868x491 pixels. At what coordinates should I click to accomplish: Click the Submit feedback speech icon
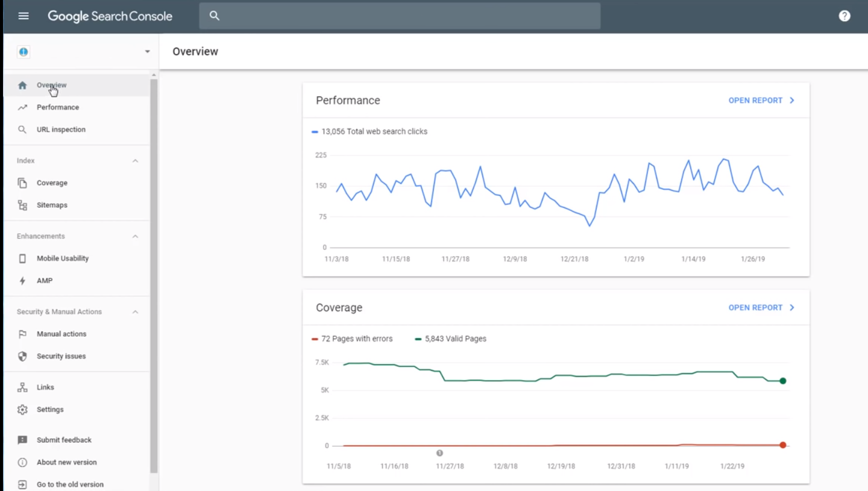[x=22, y=440]
